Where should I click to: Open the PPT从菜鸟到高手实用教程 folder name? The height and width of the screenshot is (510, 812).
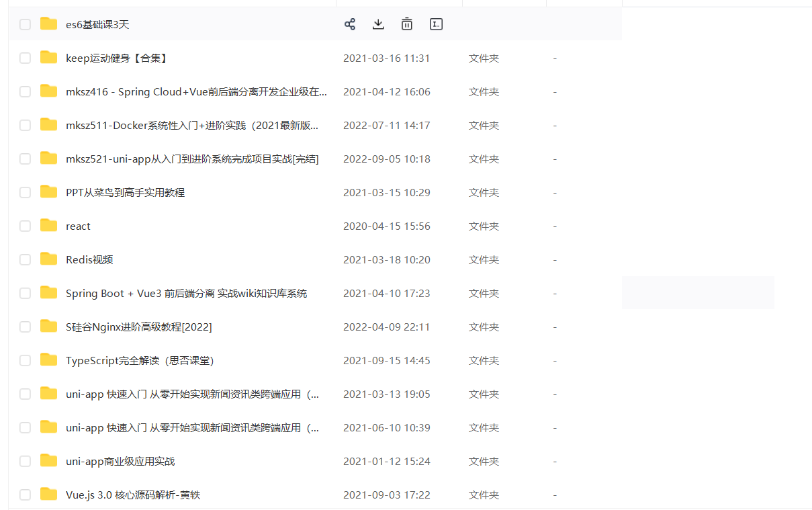coord(125,193)
